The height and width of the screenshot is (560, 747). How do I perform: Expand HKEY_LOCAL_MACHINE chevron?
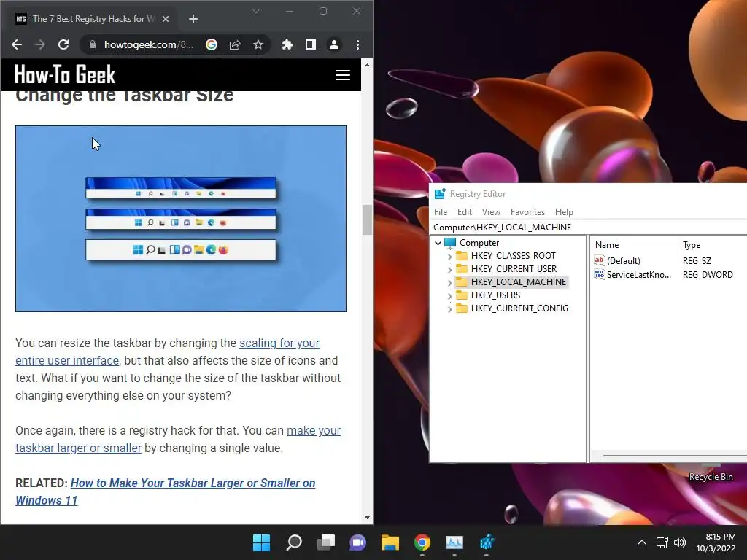tap(449, 282)
